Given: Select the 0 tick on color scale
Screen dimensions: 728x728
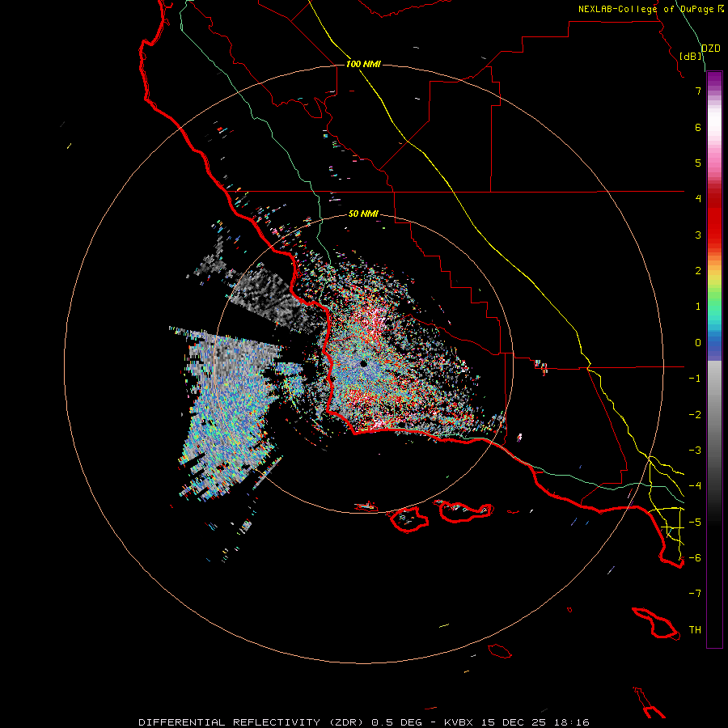Looking at the screenshot, I should 698,343.
